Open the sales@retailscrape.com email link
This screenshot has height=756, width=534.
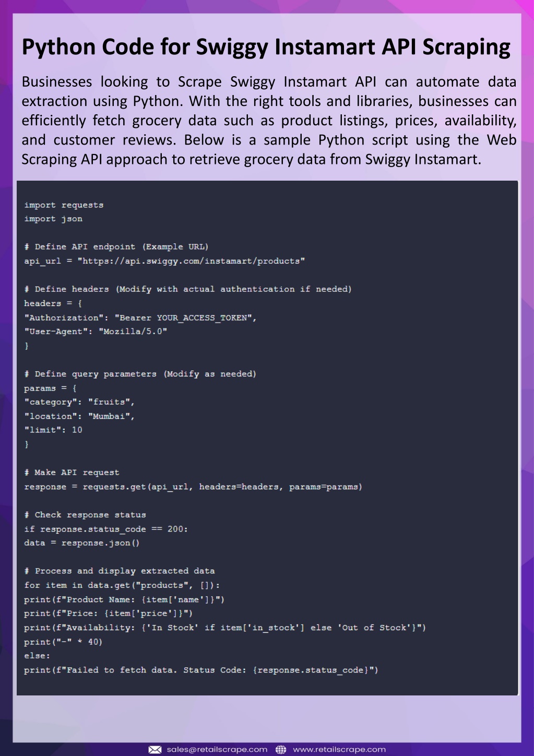pyautogui.click(x=217, y=750)
